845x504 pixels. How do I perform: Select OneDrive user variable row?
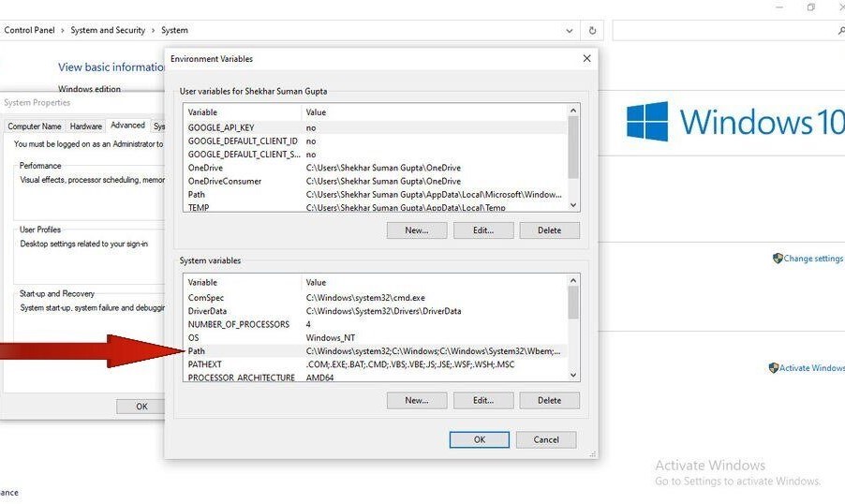pyautogui.click(x=375, y=168)
